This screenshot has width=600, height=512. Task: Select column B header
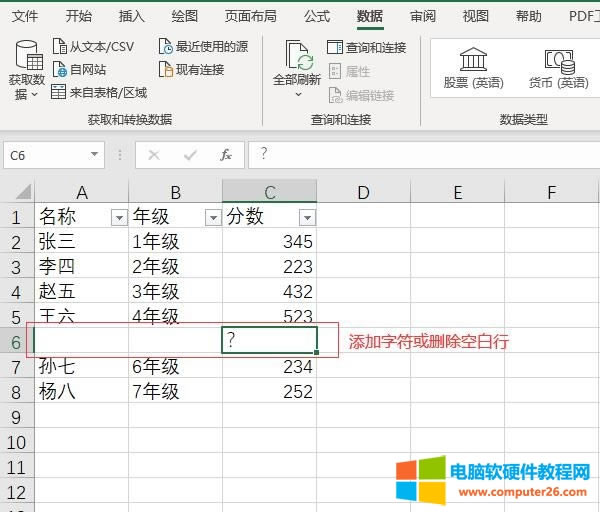pyautogui.click(x=175, y=192)
